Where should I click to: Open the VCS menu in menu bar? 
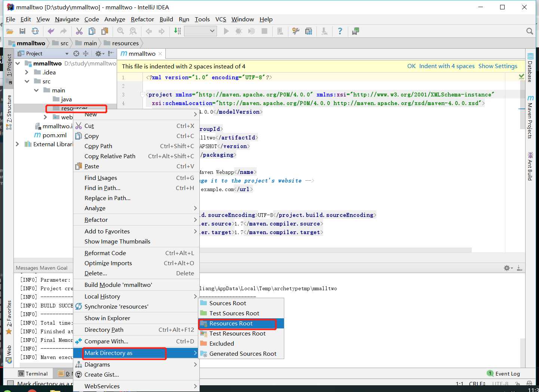pos(221,19)
